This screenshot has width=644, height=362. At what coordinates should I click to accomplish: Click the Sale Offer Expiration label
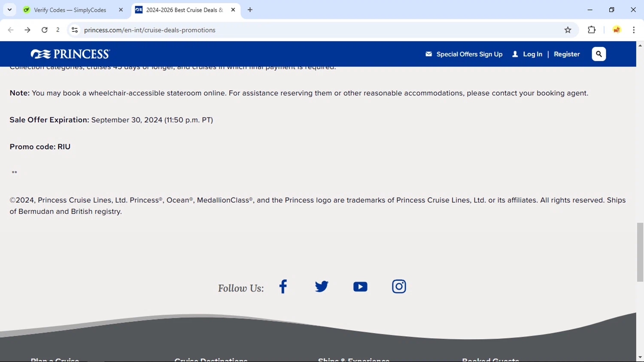tap(49, 120)
